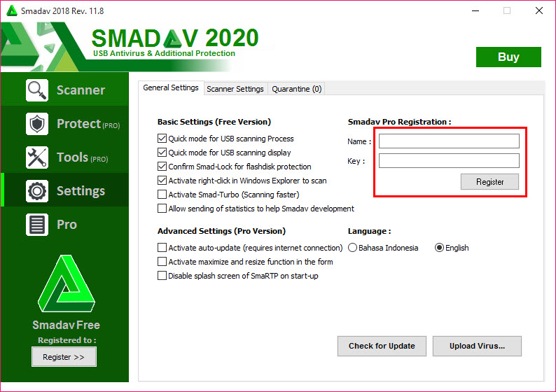Check Disable splash screen of SmaRTP
Viewport: 556px width, 392px height.
coord(162,275)
